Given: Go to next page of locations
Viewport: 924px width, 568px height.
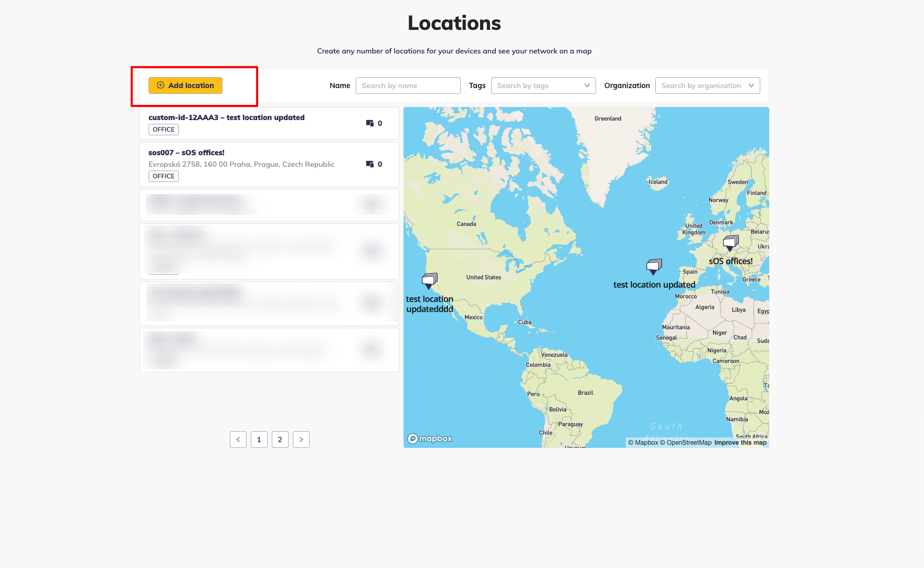Looking at the screenshot, I should (301, 440).
